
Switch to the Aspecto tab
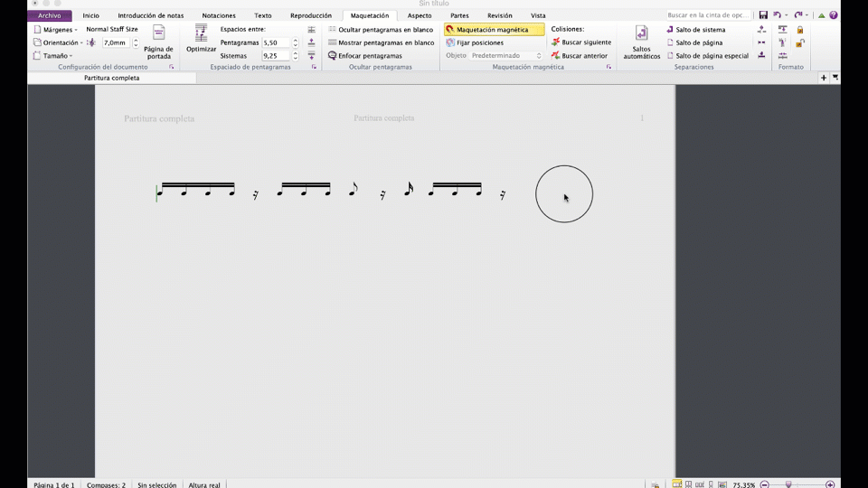420,15
